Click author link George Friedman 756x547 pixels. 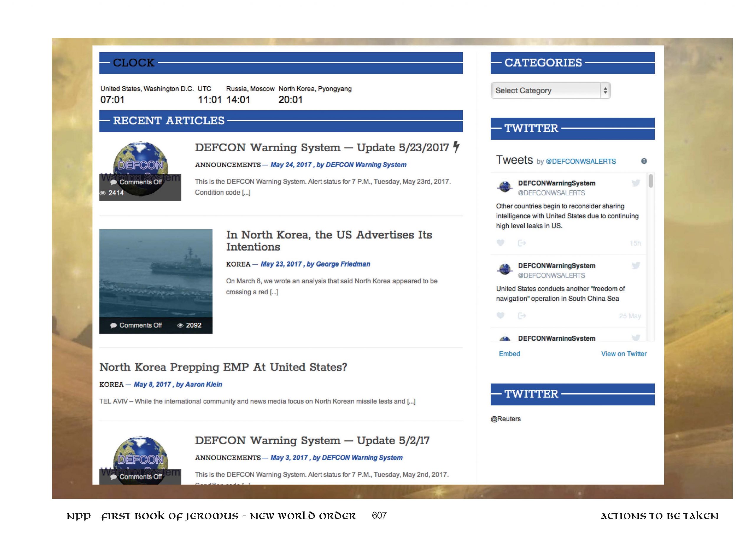(x=343, y=264)
